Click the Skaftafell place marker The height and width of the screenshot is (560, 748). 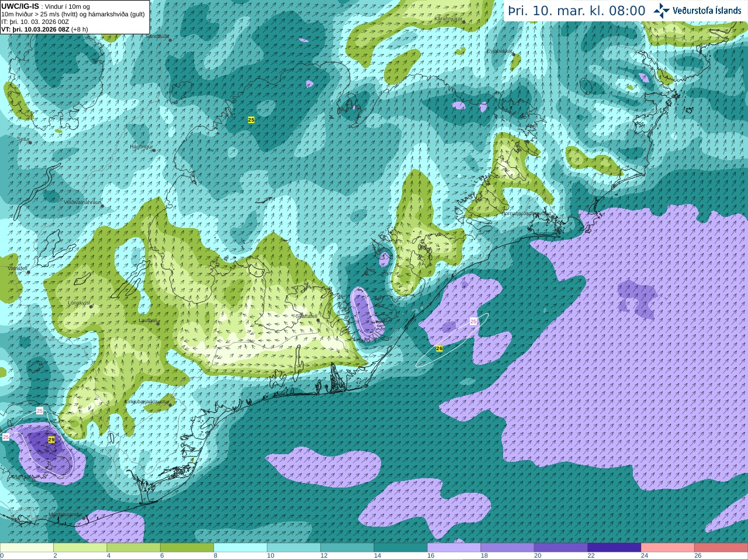pos(318,320)
